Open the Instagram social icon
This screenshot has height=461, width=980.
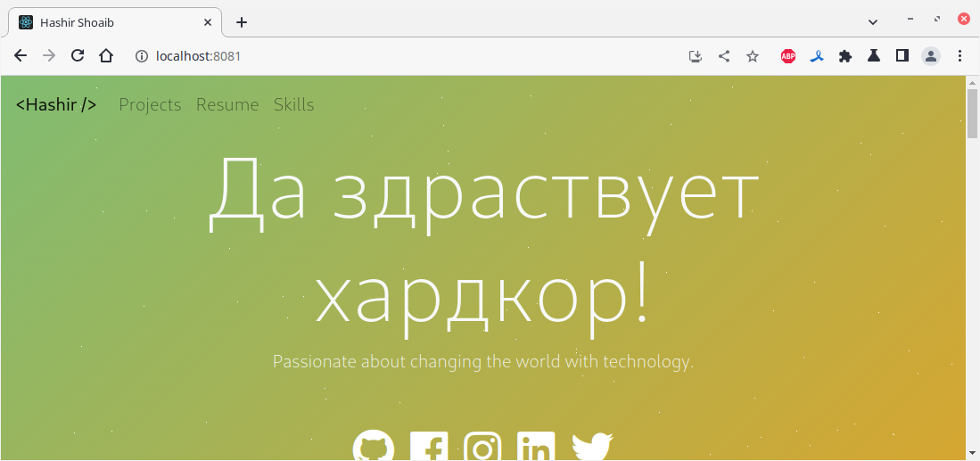(482, 446)
